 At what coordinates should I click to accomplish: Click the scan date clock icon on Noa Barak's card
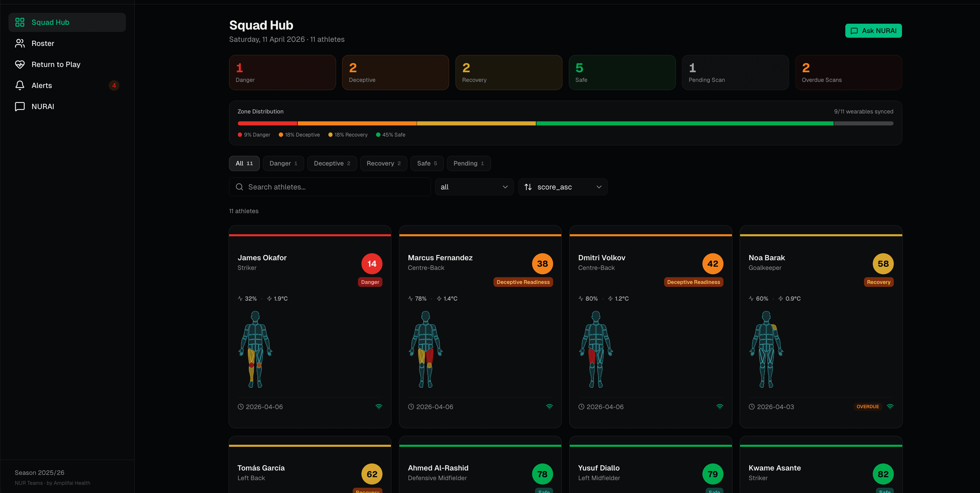point(752,406)
